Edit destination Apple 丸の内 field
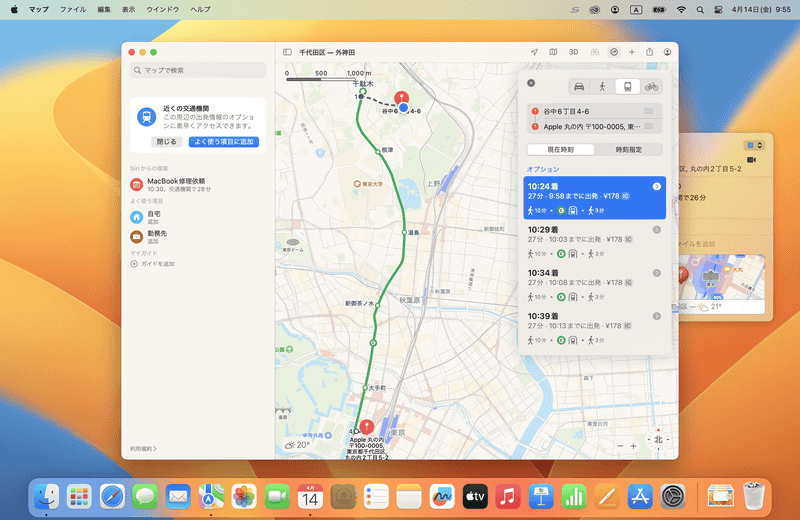The image size is (800, 520). point(594,126)
